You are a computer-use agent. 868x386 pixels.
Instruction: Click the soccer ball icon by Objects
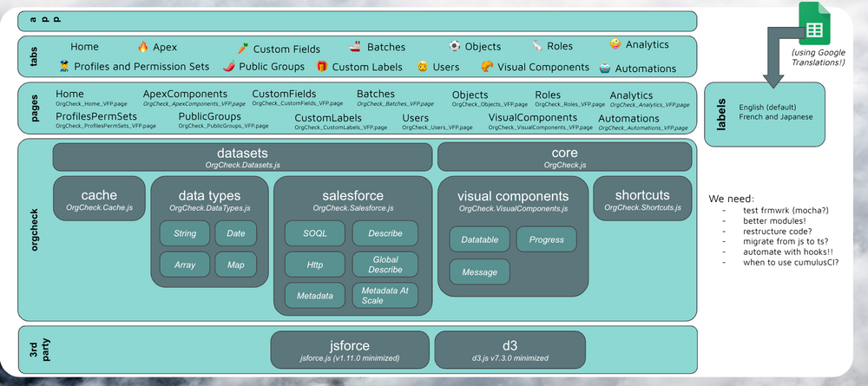[455, 46]
